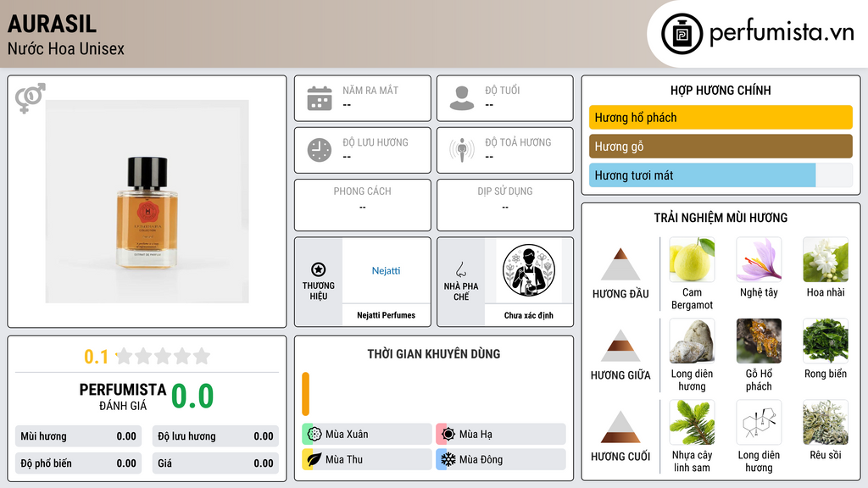Click the star badge icon above Thương hiệu
This screenshot has width=868, height=488.
pos(319,269)
